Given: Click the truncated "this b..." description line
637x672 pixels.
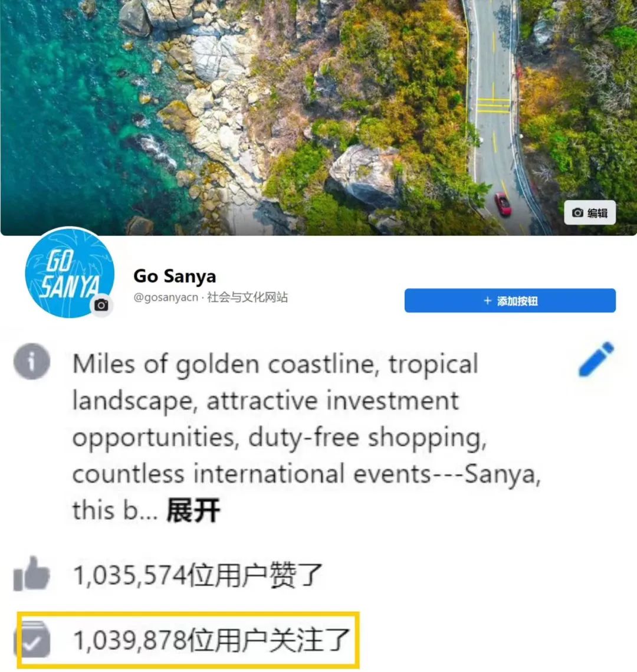Looking at the screenshot, I should (115, 510).
